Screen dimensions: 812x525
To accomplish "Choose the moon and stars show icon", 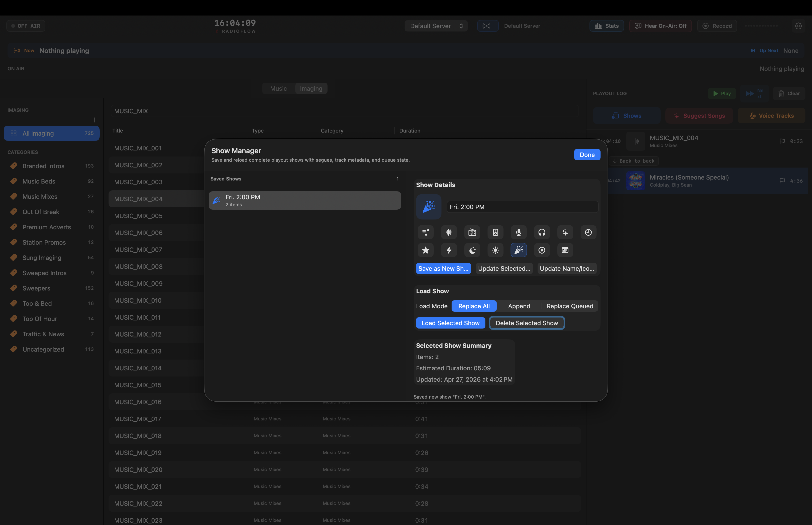I will [x=472, y=250].
